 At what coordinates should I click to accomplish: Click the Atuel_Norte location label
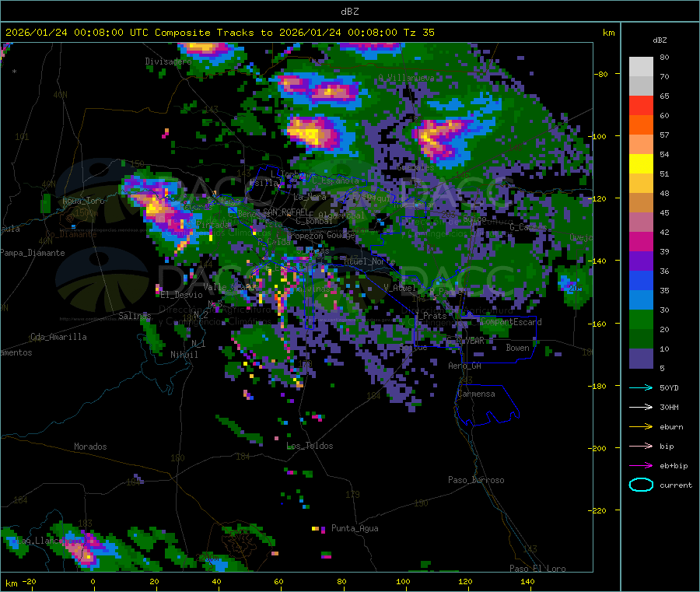(369, 261)
